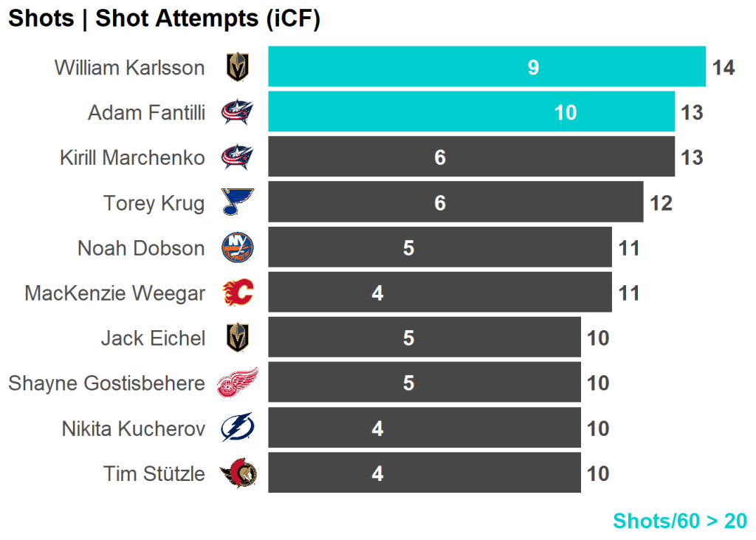Viewport: 756px width, 540px height.
Task: Select Nikita Kucherov's gray bar
Action: [425, 428]
